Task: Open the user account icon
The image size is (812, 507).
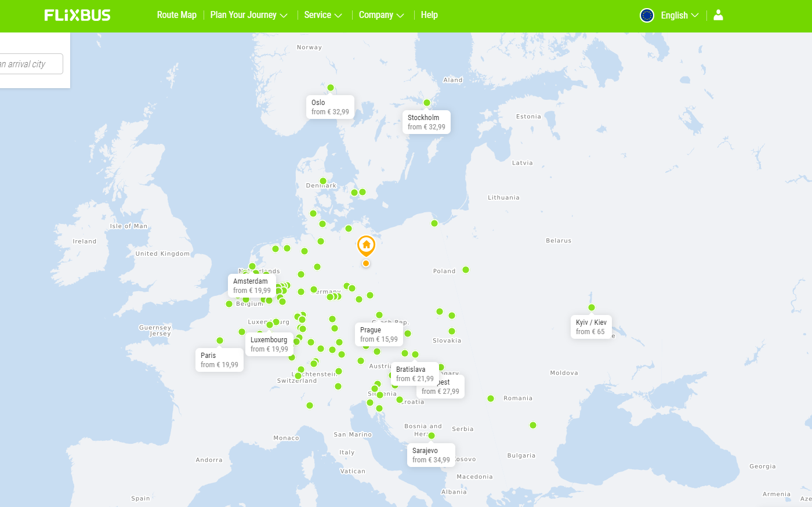Action: tap(718, 15)
